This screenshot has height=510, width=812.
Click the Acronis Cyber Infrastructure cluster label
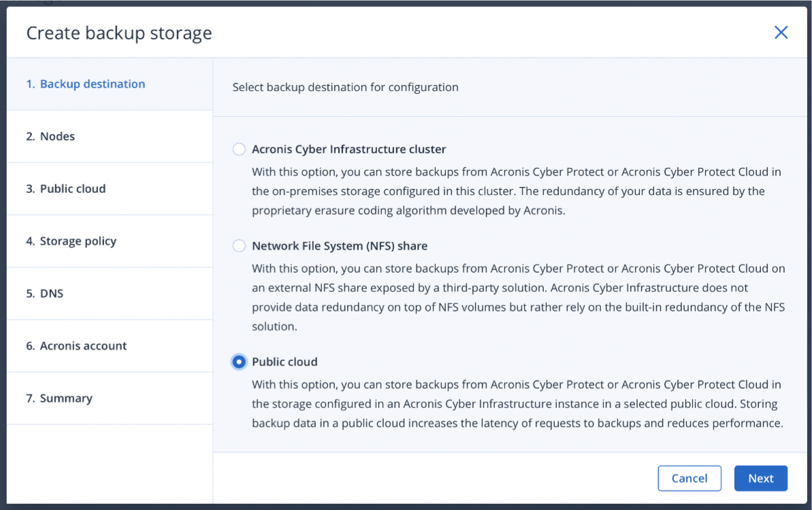(x=348, y=149)
